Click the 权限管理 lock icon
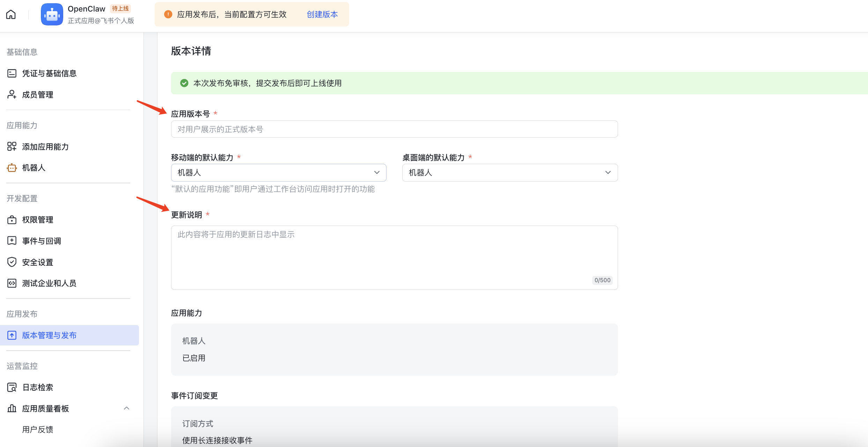 12,220
